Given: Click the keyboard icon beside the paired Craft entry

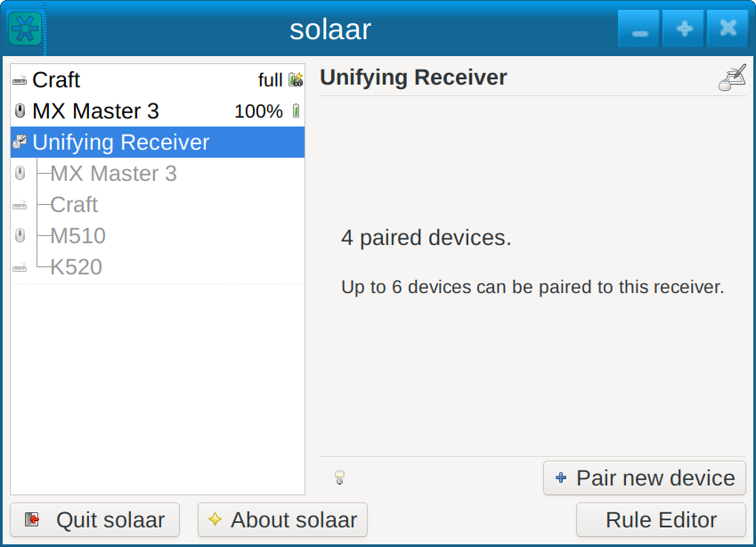Looking at the screenshot, I should click(x=20, y=205).
